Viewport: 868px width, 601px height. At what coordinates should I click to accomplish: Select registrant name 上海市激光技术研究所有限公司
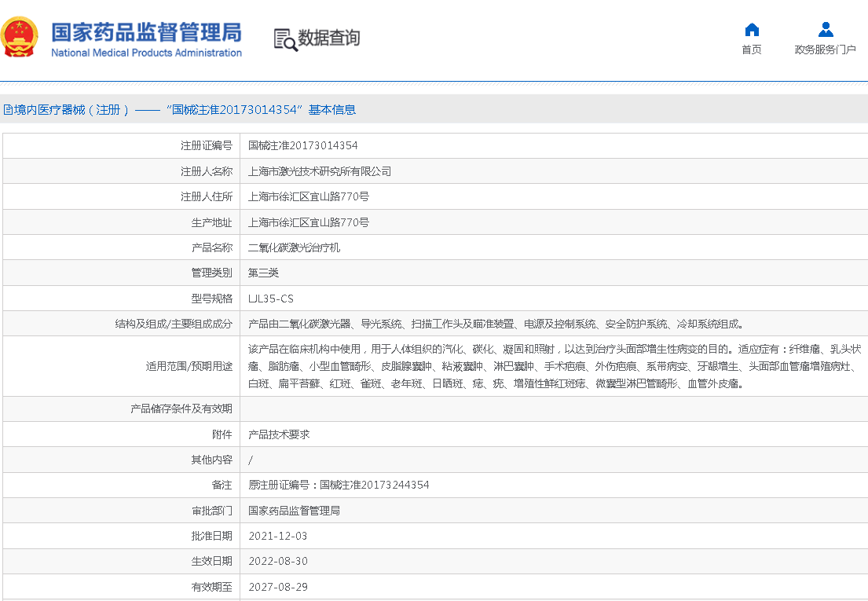point(319,171)
